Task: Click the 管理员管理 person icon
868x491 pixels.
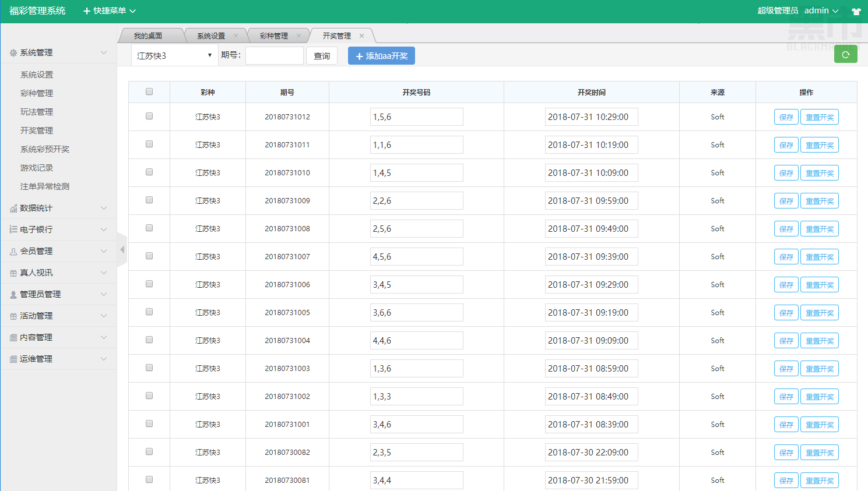Action: (13, 295)
